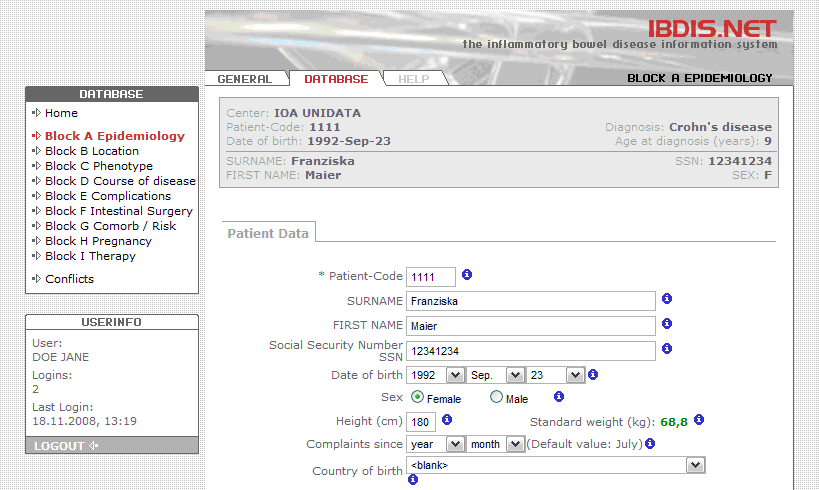
Task: Click info icon after Date of birth dropdowns
Action: click(593, 375)
